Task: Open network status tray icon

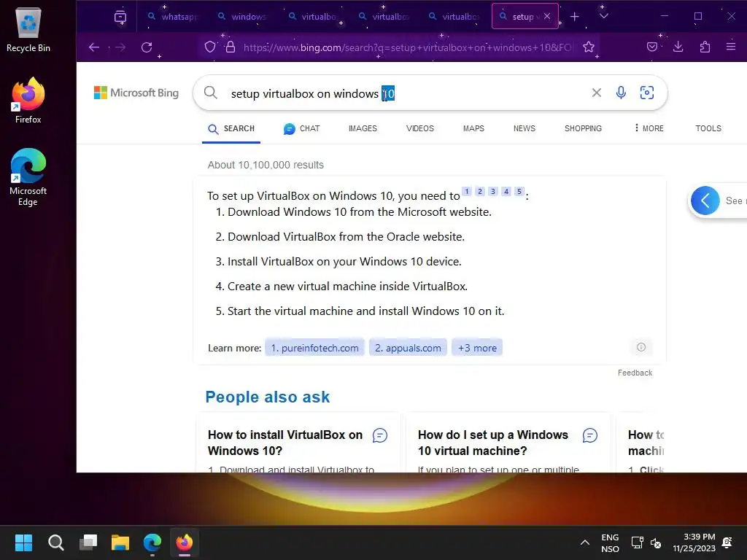Action: (638, 542)
